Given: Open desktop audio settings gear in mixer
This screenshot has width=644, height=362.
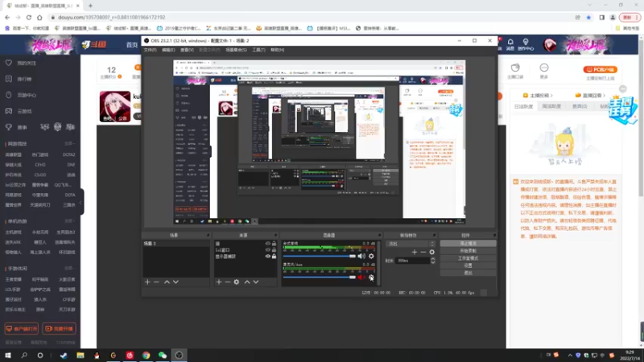Looking at the screenshot, I should click(371, 256).
